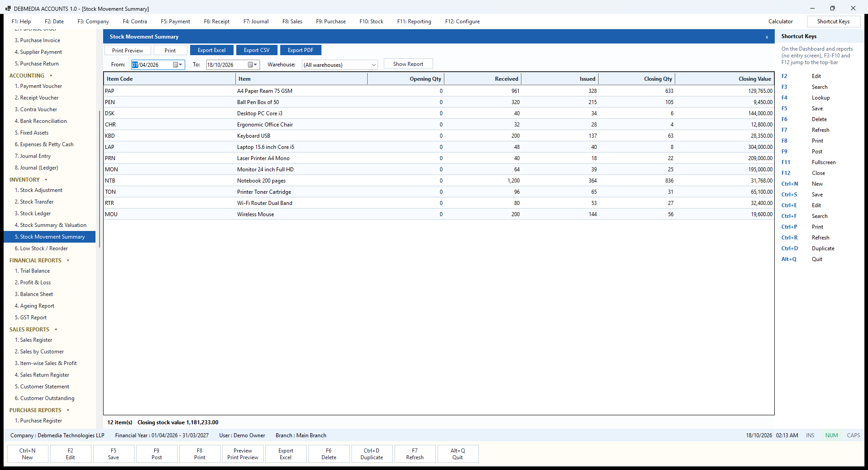
Task: Click the sidebar vertical scrollbar
Action: pyautogui.click(x=100, y=179)
